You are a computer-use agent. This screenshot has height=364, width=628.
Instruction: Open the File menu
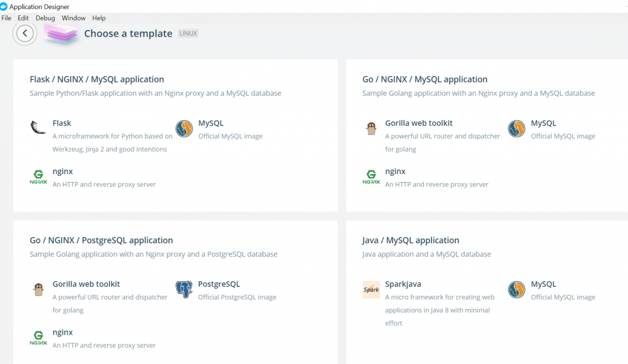(6, 18)
